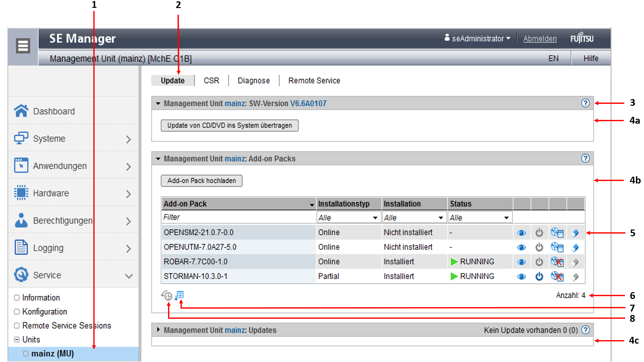Click the hamburger menu icon
Image resolution: width=644 pixels, height=362 pixels.
click(23, 46)
